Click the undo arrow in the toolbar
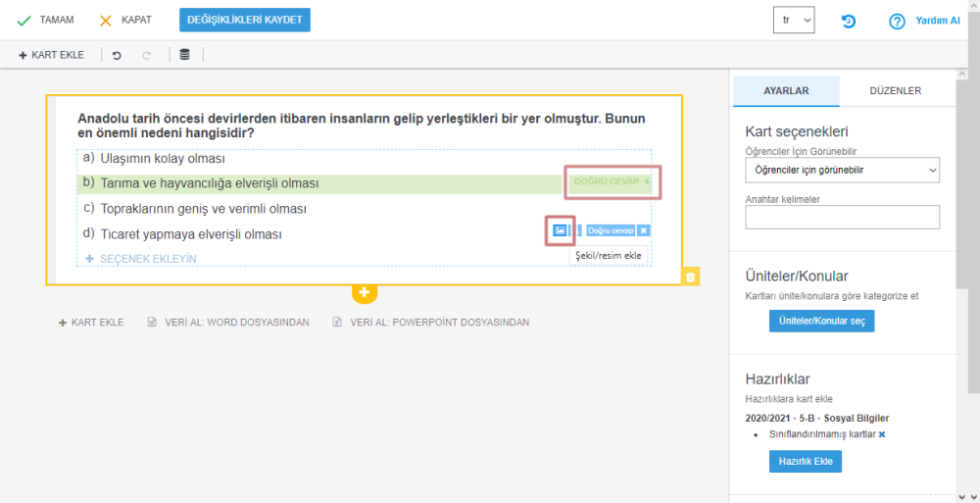The height and width of the screenshot is (503, 980). tap(117, 55)
